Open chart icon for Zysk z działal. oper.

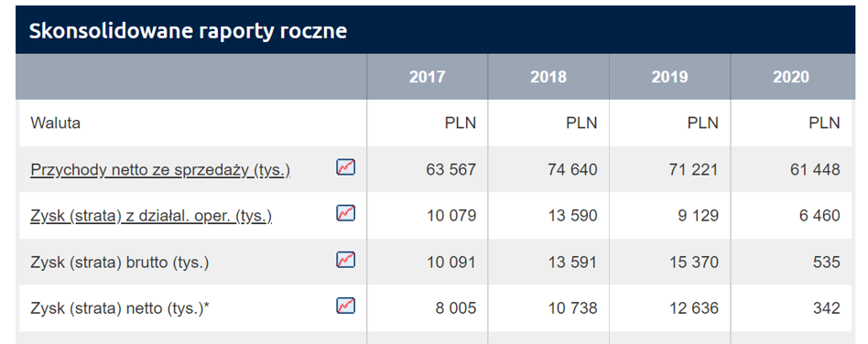tap(346, 213)
